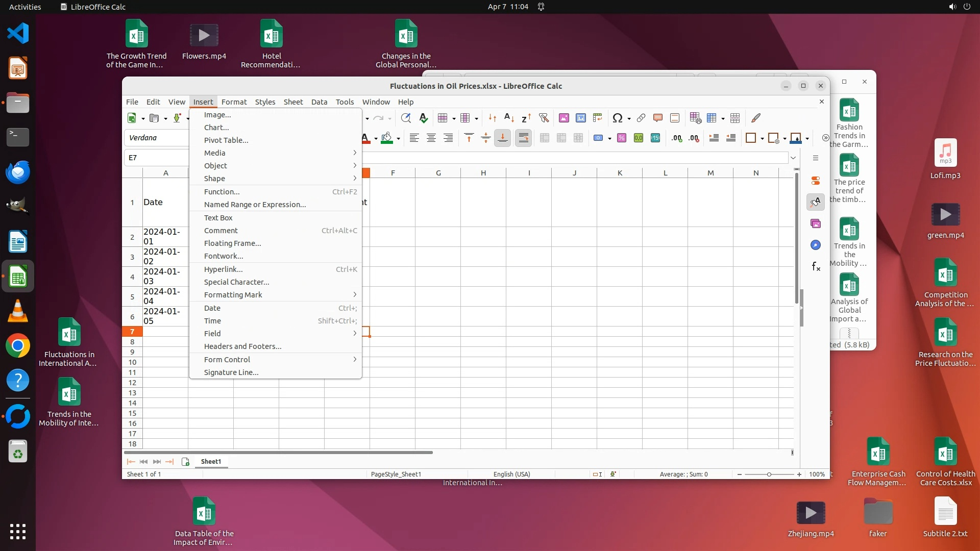Toggle the AutoFilter funnel button
Image resolution: width=980 pixels, height=551 pixels.
(x=544, y=118)
